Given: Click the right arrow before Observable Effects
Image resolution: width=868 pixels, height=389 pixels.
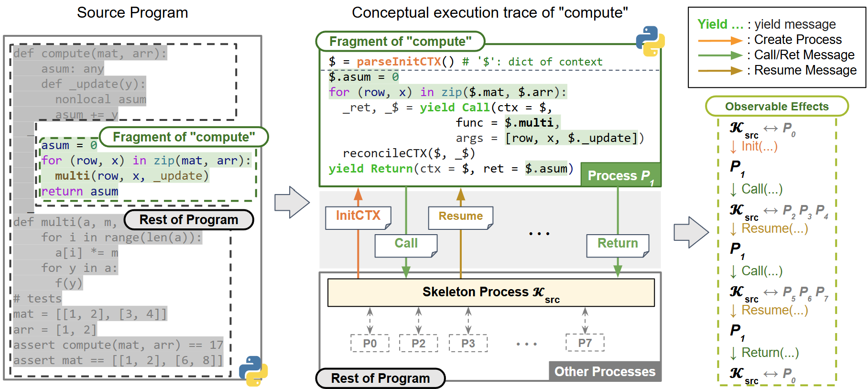Looking at the screenshot, I should tap(691, 232).
